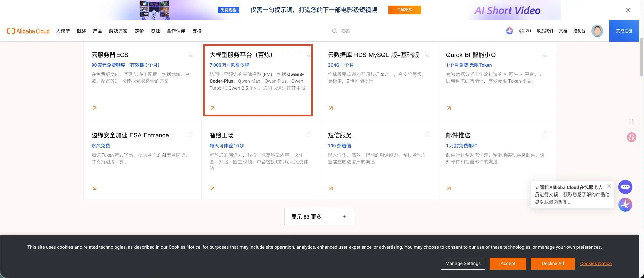Click the orange 了解更多 banner button
This screenshot has height=278, width=644.
[x=405, y=10]
